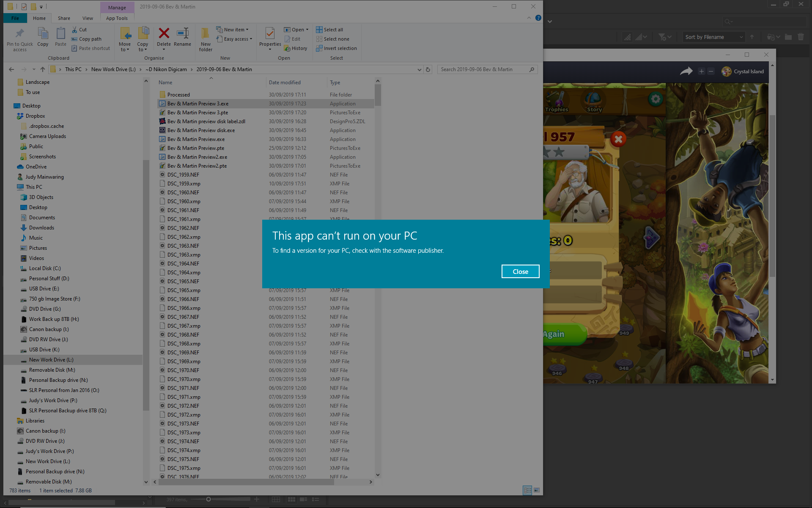Click the red X on game panel
The width and height of the screenshot is (812, 508).
click(x=618, y=139)
